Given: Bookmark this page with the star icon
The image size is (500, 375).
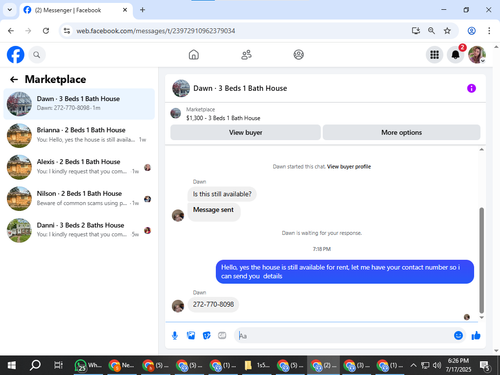Looking at the screenshot, I should 447,31.
